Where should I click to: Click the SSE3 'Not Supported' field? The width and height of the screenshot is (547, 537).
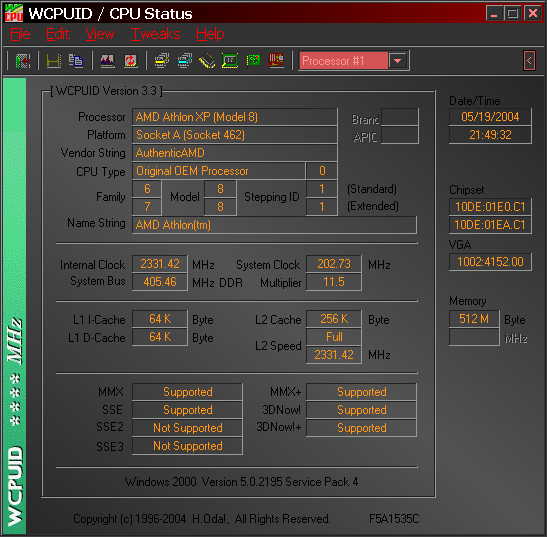point(187,446)
